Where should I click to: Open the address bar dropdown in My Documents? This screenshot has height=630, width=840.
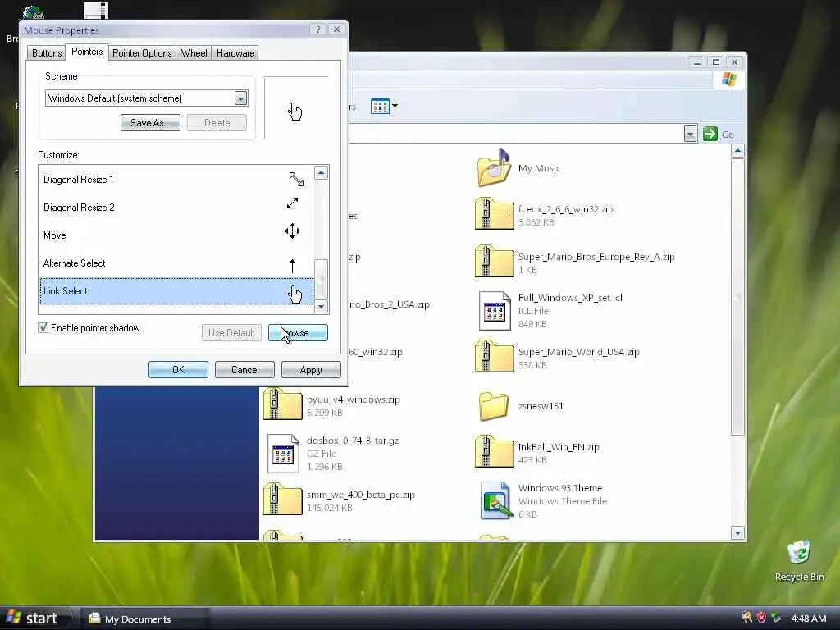690,134
